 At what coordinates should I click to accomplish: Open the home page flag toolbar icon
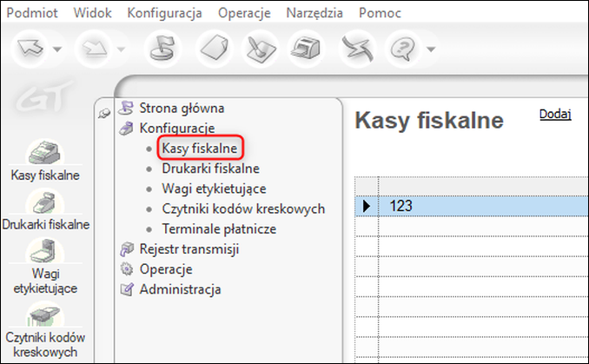tap(162, 49)
